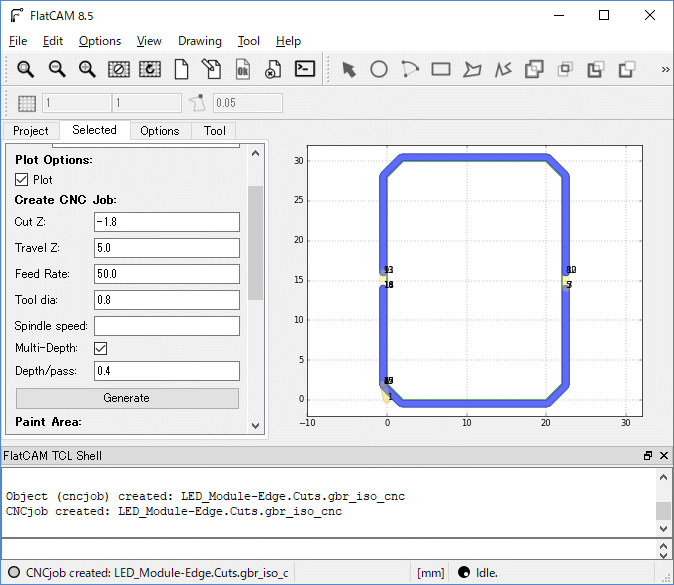
Task: Toggle the grid snap icon
Action: [27, 103]
